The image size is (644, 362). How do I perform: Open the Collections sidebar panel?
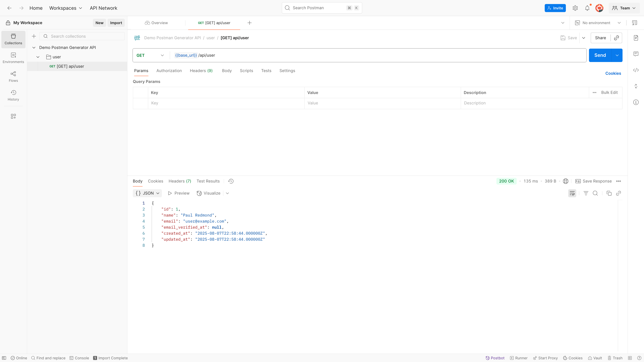[13, 39]
